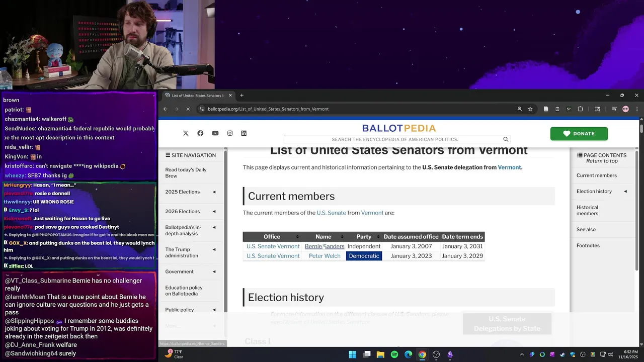The width and height of the screenshot is (644, 362).
Task: Open Obsidian from the taskbar
Action: click(x=450, y=354)
